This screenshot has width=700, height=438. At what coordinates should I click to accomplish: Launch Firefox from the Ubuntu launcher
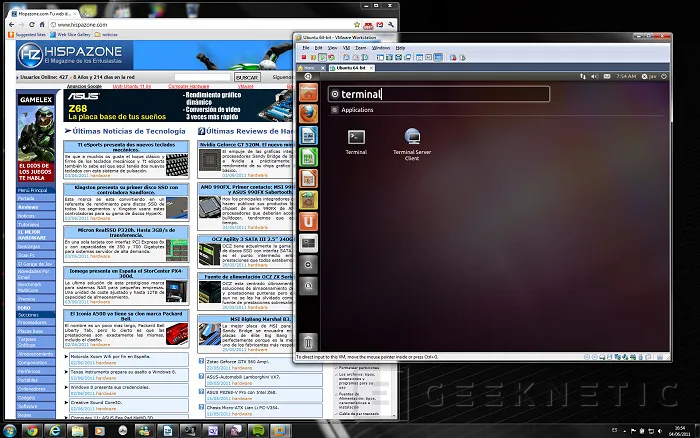(308, 114)
